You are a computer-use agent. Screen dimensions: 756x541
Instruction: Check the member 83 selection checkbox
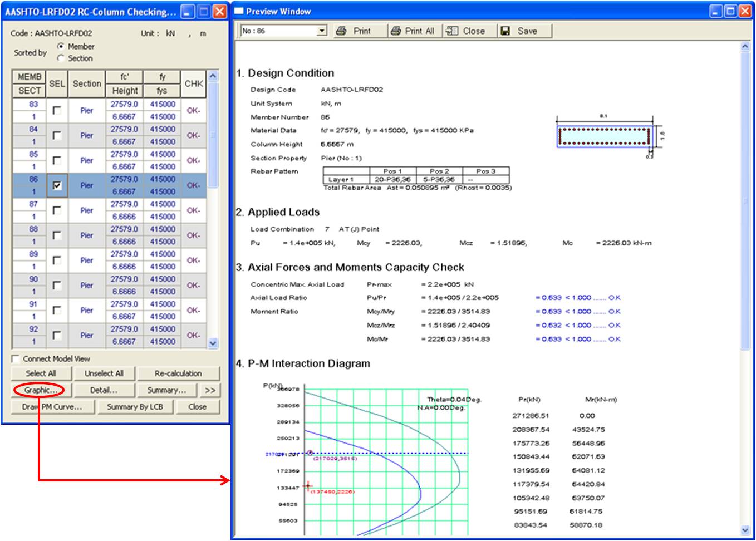(x=57, y=110)
